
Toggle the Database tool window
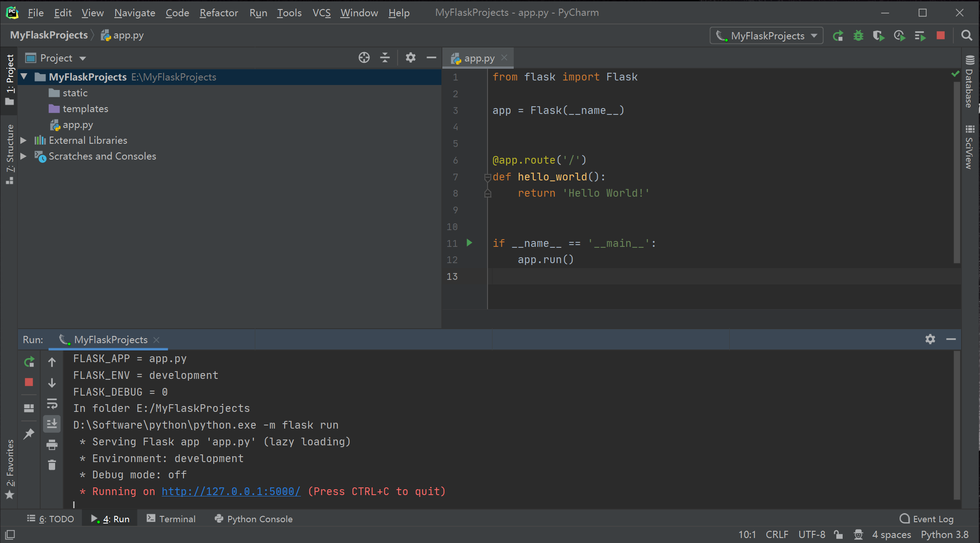point(970,81)
